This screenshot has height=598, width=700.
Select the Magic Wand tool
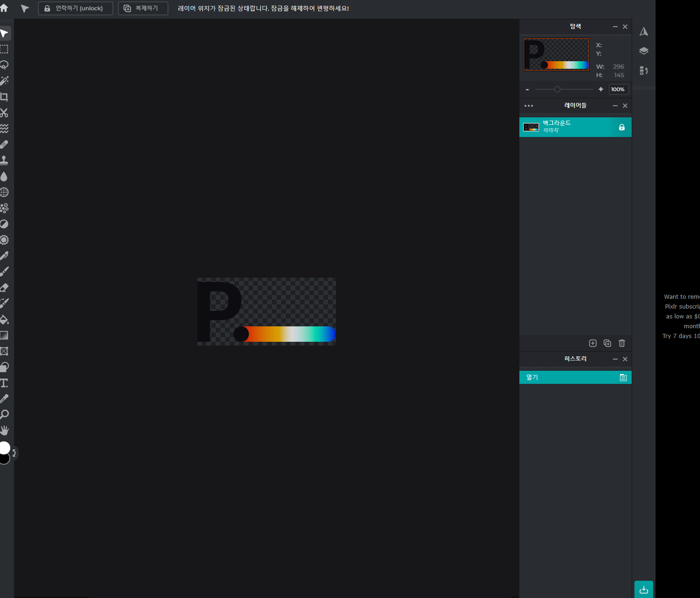click(4, 81)
